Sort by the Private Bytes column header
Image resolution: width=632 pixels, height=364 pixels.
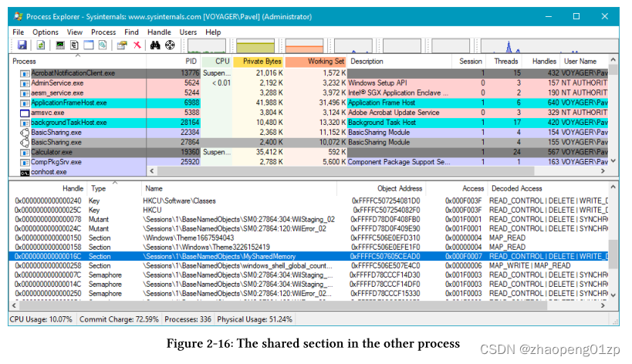point(259,61)
